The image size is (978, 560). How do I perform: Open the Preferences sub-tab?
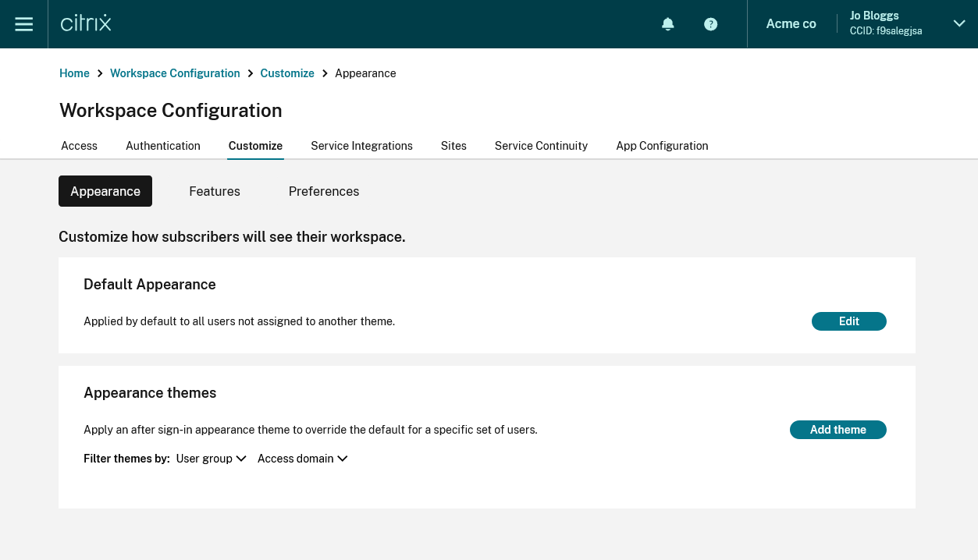[324, 191]
